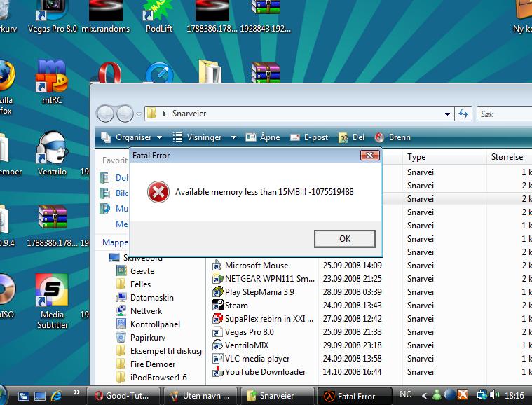Image resolution: width=532 pixels, height=405 pixels.
Task: Switch to the Snarveier taskbar button
Action: click(278, 396)
